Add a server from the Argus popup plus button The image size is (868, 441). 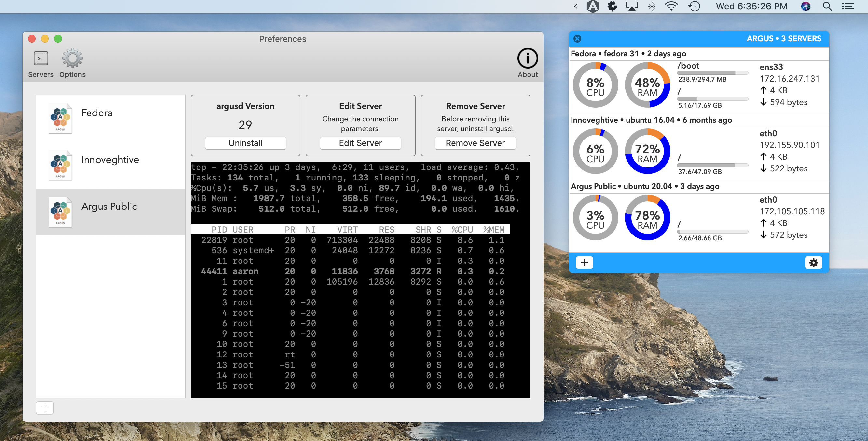584,262
